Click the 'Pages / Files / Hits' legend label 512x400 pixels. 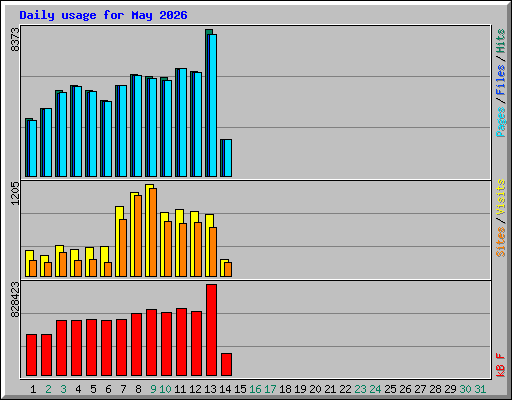tap(501, 83)
